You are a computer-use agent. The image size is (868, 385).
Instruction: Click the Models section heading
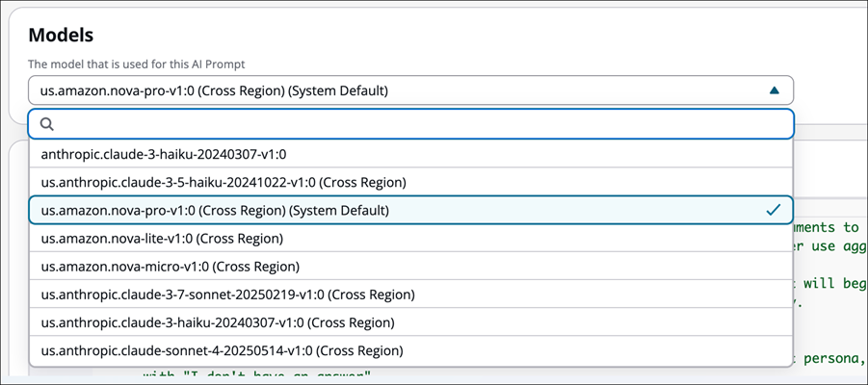pyautogui.click(x=61, y=36)
